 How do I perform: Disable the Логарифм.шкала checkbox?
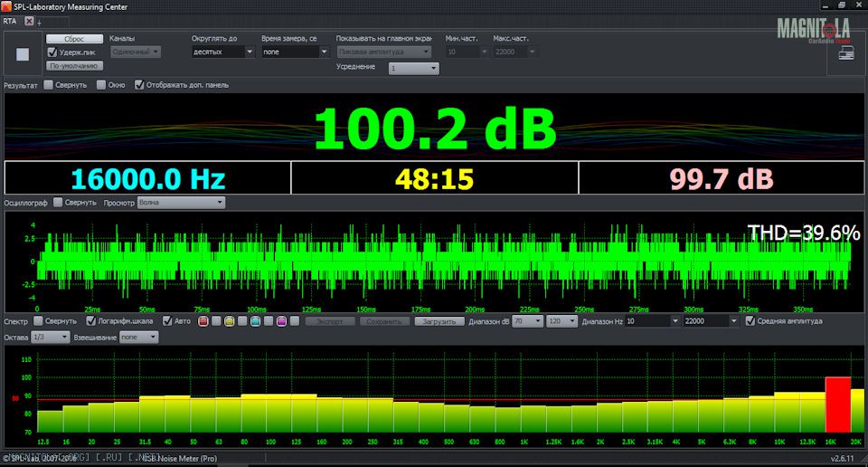91,320
